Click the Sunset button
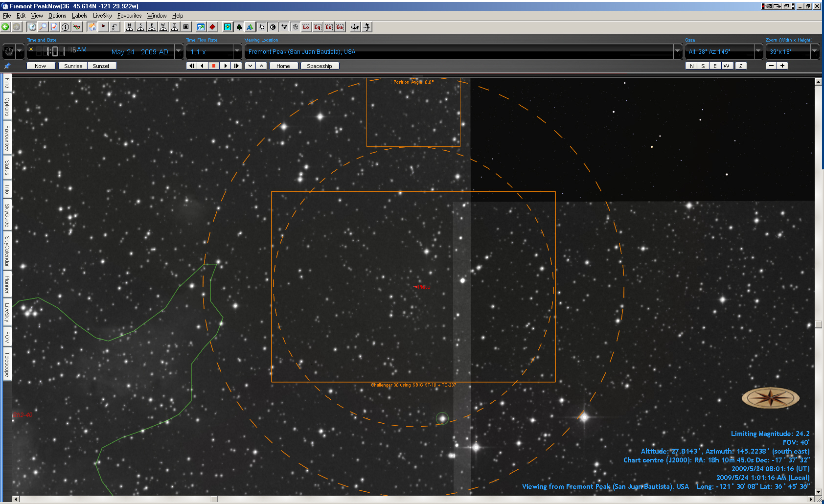Screen dimensions: 824x504 coord(101,66)
